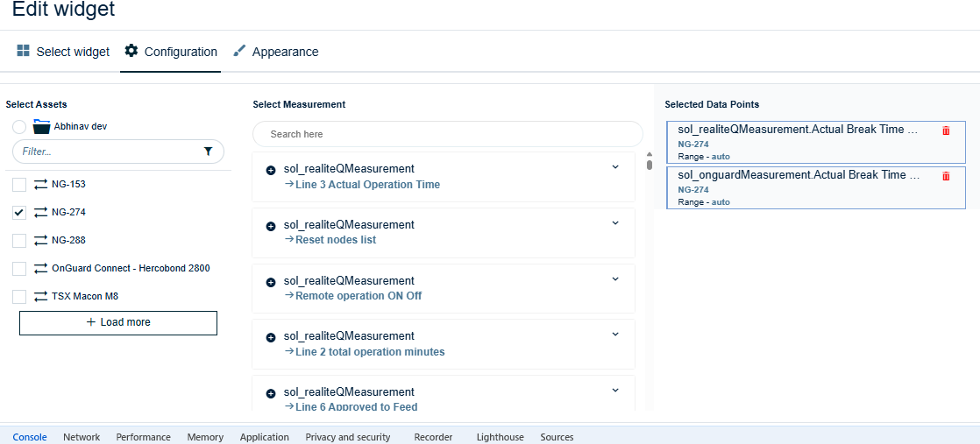Click plus icon for Reset nodes list
The width and height of the screenshot is (980, 444).
[x=271, y=226]
